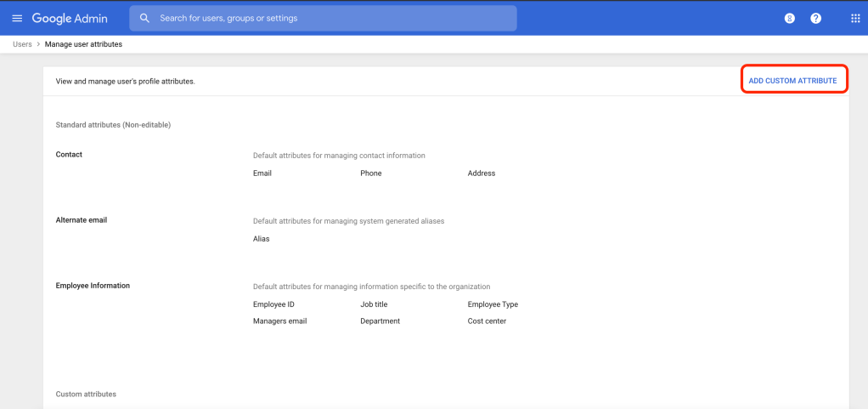The height and width of the screenshot is (409, 868).
Task: Click the Employee Type attribute
Action: coord(493,304)
